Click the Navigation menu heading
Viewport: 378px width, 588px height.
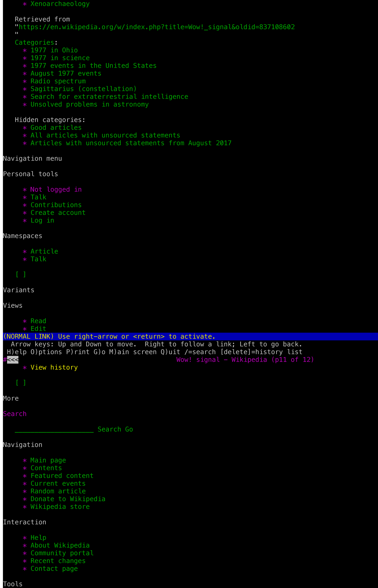click(32, 158)
